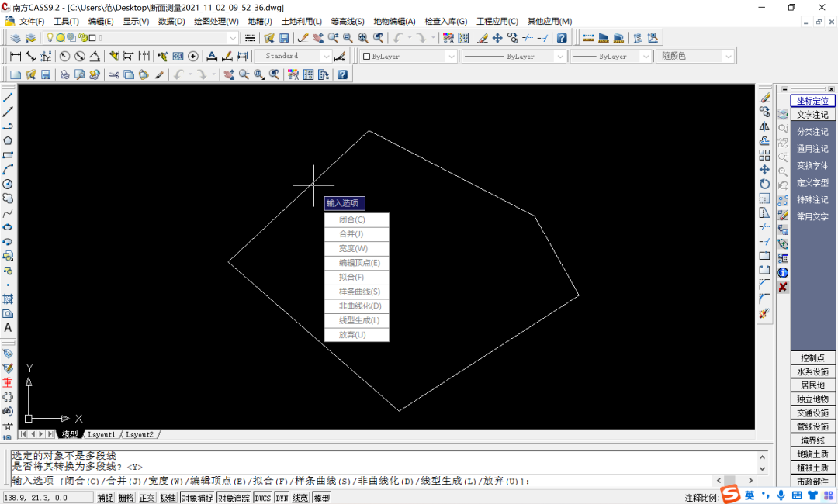Open the 等高线(S) menu

348,22
